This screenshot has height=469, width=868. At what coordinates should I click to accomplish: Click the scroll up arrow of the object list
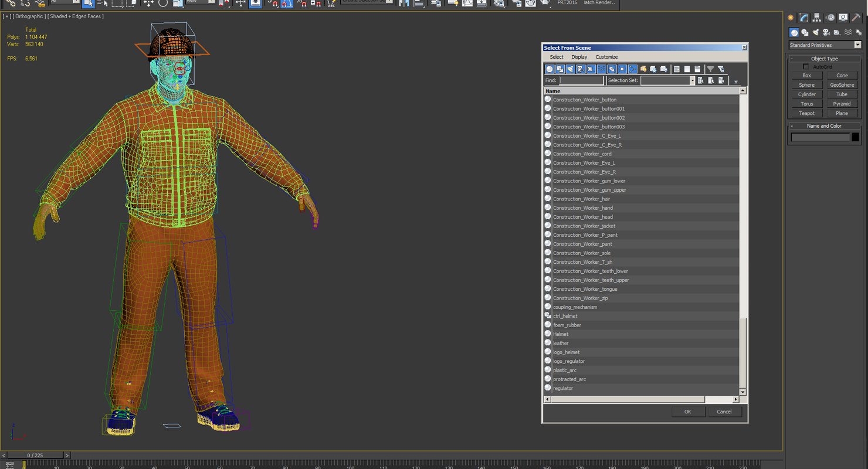pyautogui.click(x=742, y=91)
